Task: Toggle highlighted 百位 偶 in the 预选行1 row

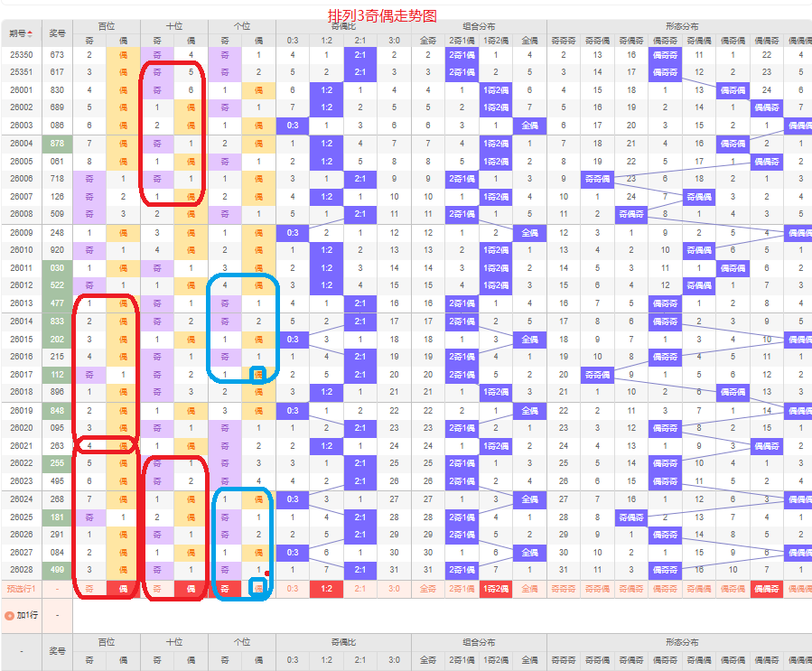Action: [123, 589]
